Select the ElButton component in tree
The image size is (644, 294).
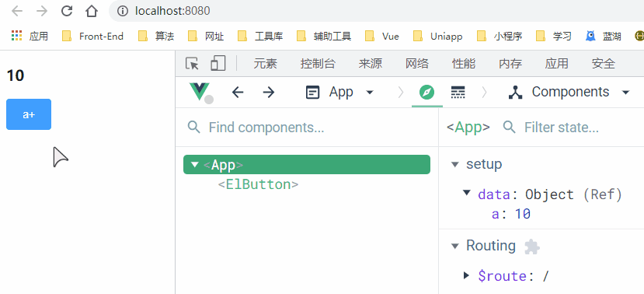(x=258, y=184)
